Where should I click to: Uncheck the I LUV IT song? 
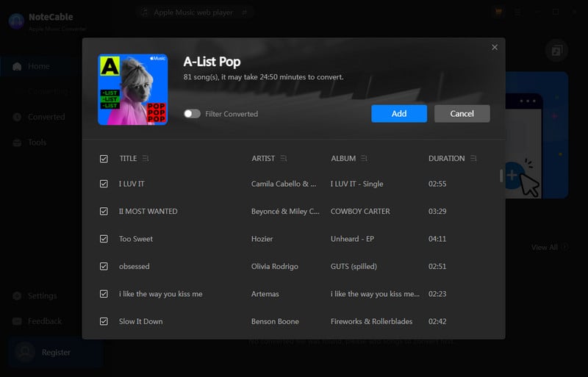104,184
